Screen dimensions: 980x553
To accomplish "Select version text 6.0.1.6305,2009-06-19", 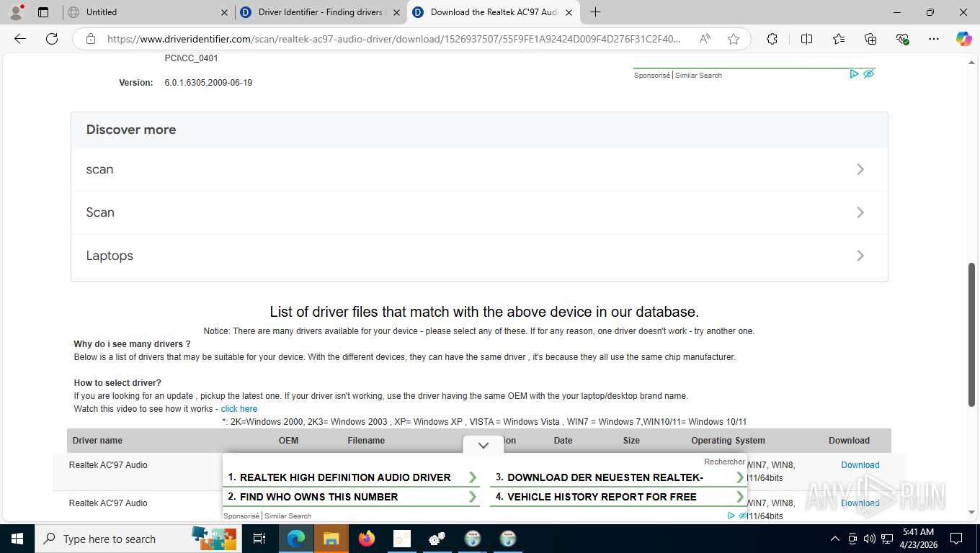I will 208,83.
